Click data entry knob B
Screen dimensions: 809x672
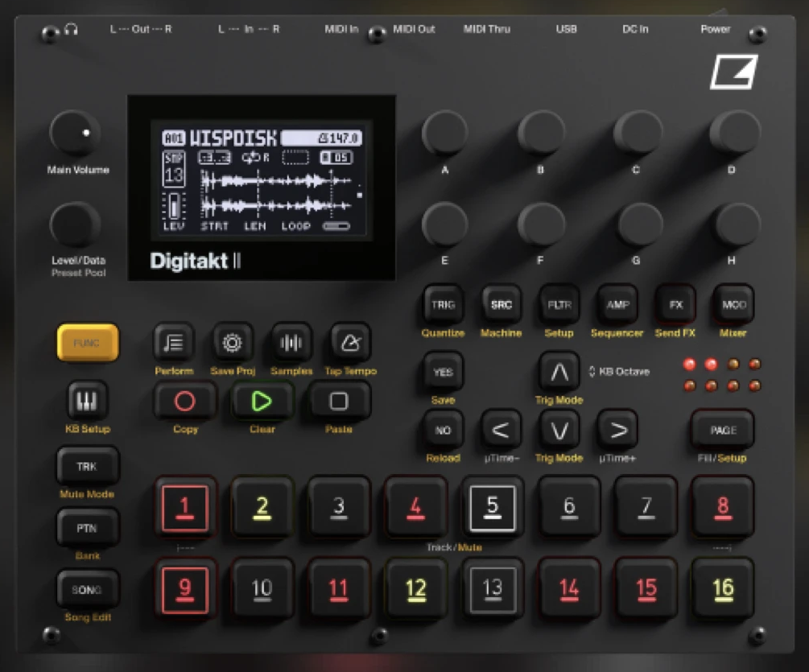pyautogui.click(x=541, y=133)
